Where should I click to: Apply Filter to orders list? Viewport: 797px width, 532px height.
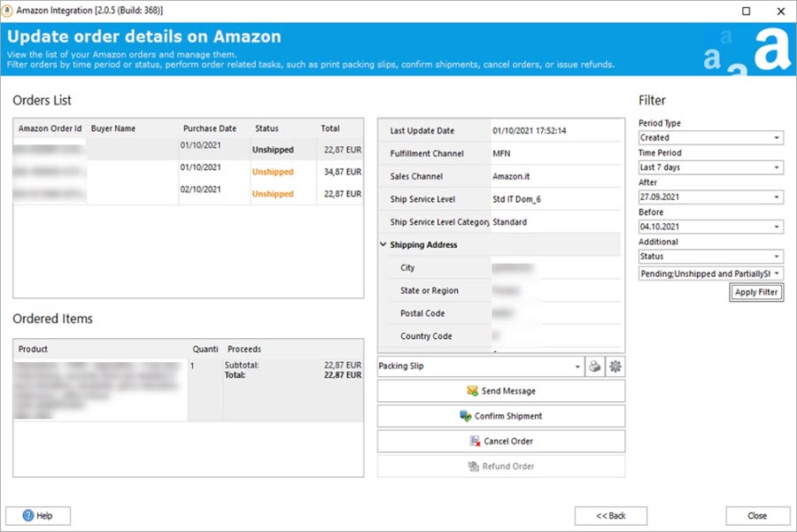[x=756, y=292]
